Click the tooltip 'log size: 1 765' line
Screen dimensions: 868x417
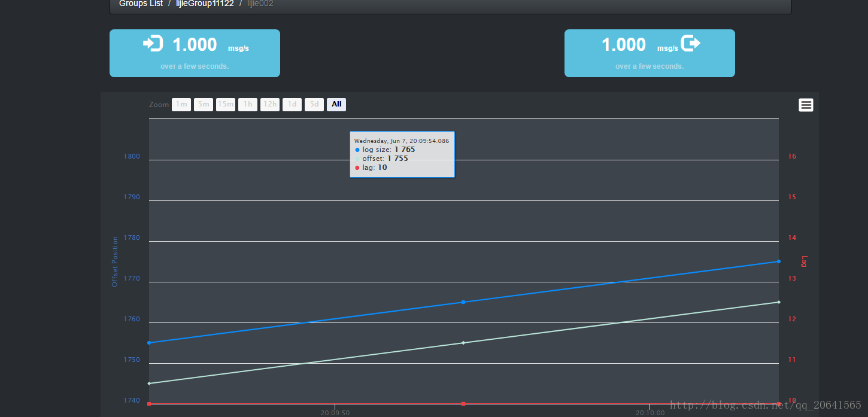[x=385, y=150]
